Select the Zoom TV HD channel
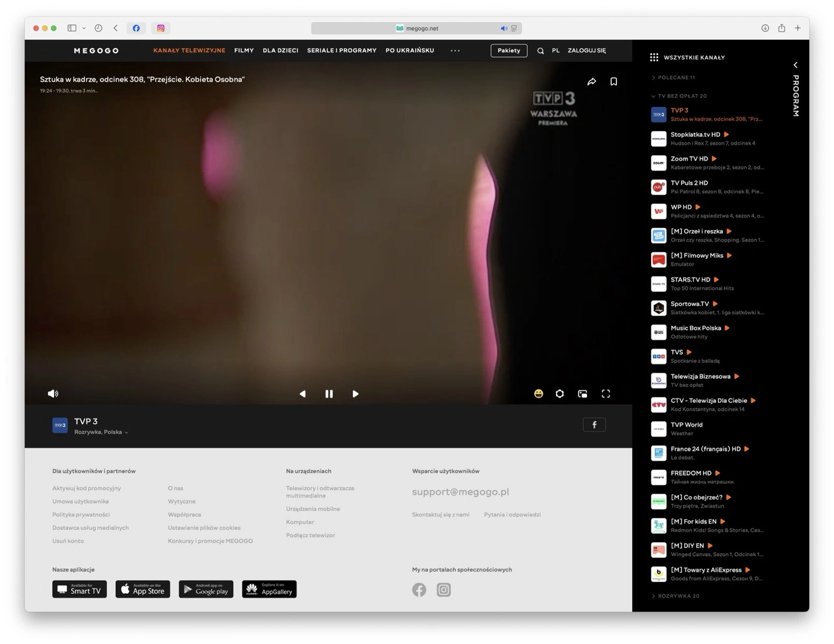834x644 pixels. (708, 163)
